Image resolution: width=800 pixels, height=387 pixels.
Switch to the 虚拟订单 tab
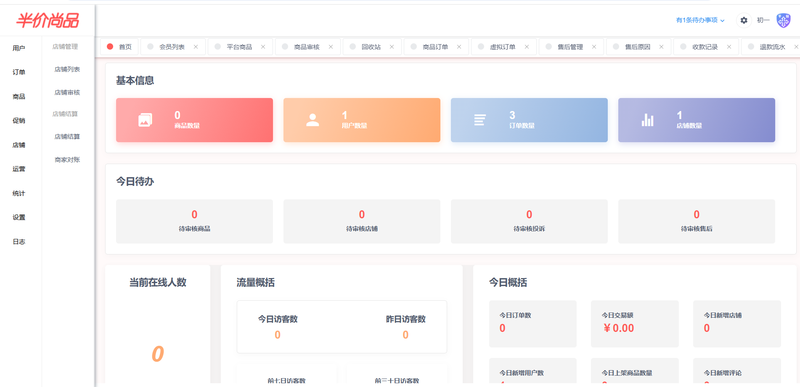tap(503, 47)
